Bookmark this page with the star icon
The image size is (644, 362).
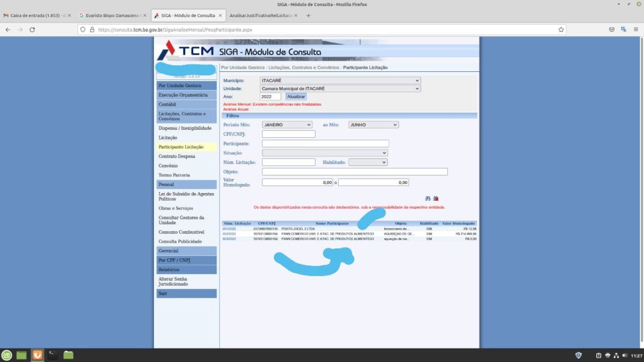coord(561,29)
